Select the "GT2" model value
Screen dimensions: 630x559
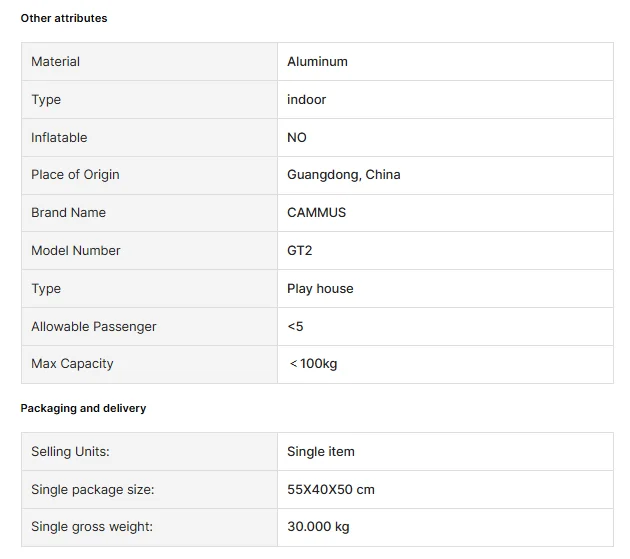(x=299, y=251)
